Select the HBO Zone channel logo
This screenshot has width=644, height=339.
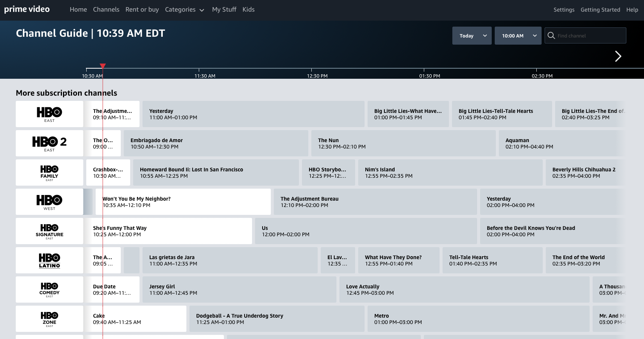pos(50,319)
